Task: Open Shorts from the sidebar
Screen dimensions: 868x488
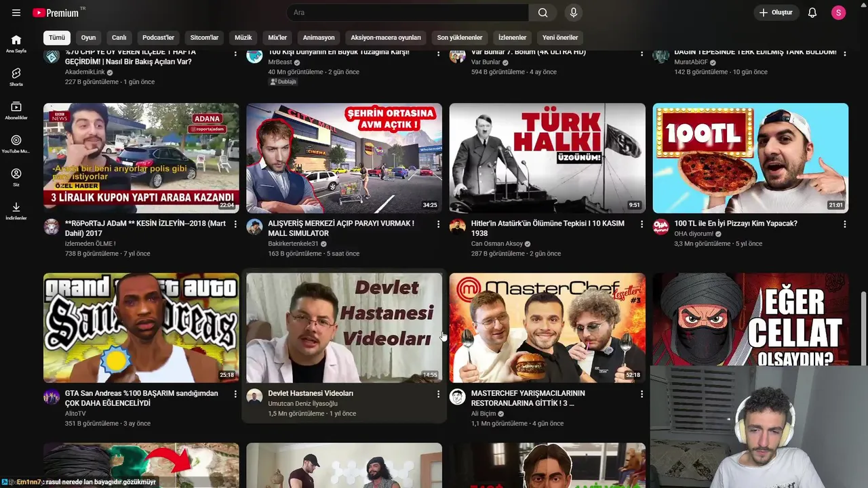Action: click(16, 77)
